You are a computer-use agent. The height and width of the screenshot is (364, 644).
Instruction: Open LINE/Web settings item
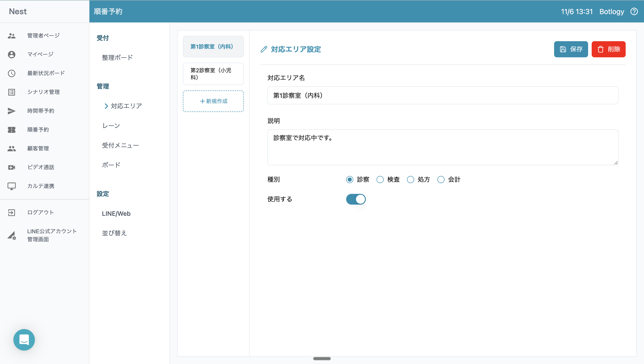116,214
